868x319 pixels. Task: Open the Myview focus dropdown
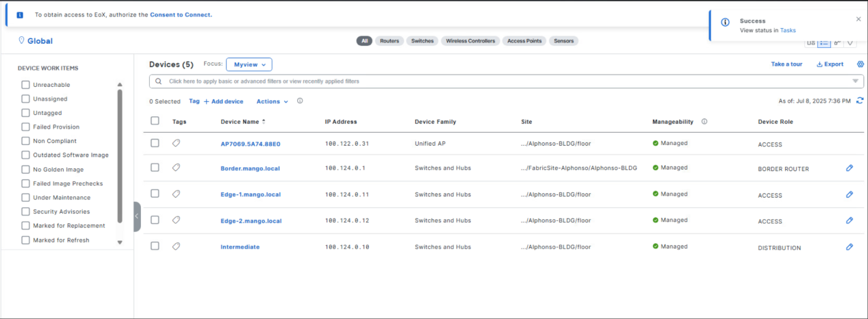249,64
